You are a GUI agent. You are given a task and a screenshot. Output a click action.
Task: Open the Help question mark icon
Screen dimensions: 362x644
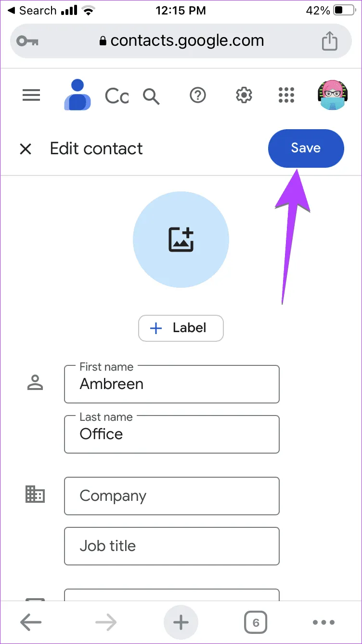pos(198,96)
